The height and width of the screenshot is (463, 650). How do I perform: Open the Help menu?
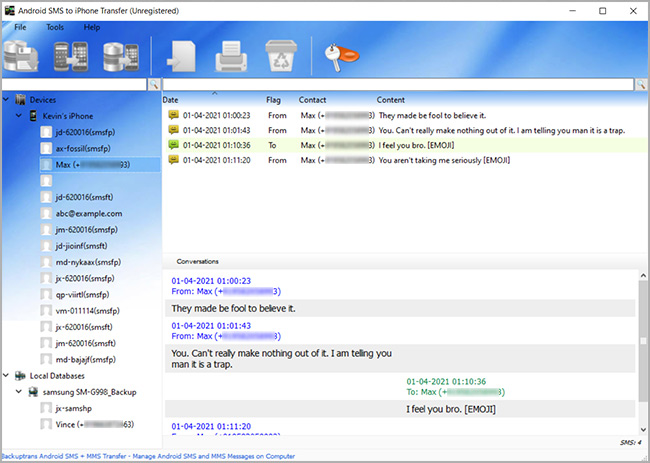[91, 27]
